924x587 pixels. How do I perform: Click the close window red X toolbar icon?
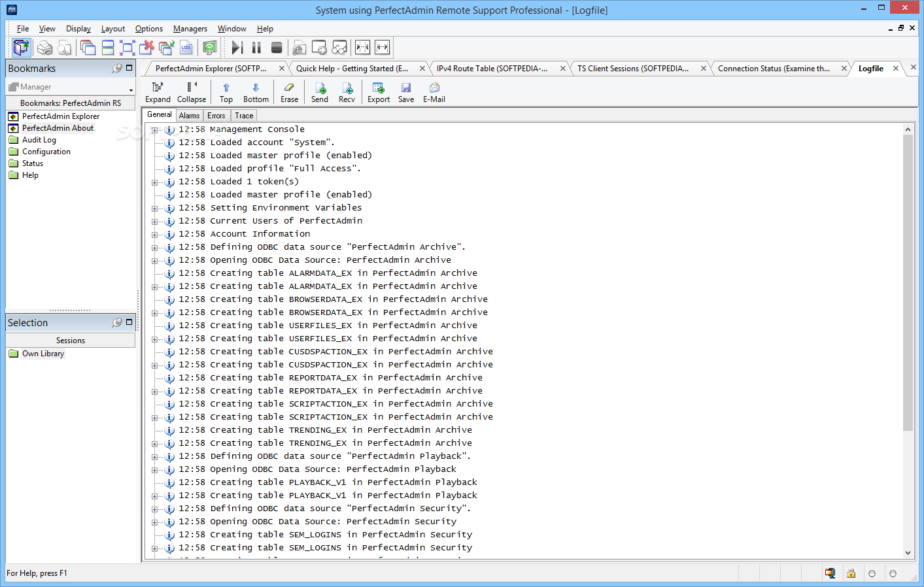tap(147, 48)
